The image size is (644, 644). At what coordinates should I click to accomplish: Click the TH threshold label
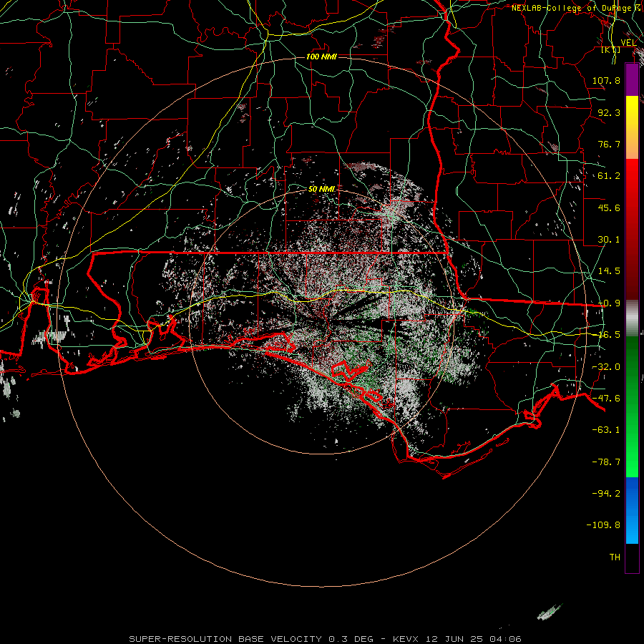click(x=615, y=557)
